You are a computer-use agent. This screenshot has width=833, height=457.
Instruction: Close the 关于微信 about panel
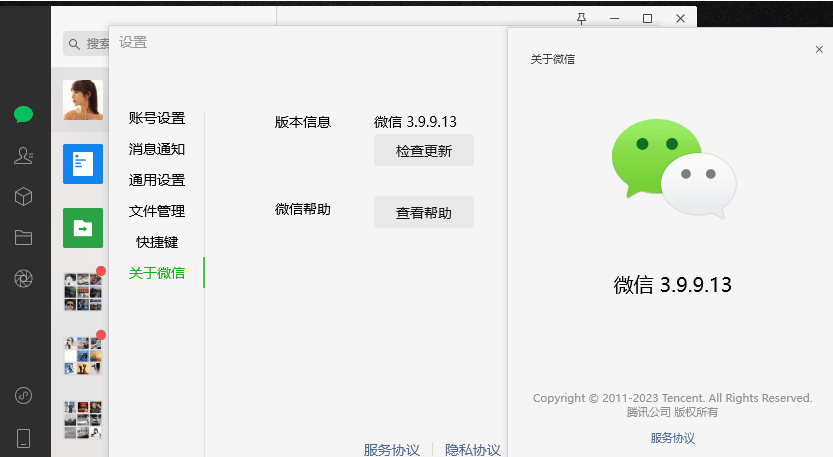coord(819,50)
